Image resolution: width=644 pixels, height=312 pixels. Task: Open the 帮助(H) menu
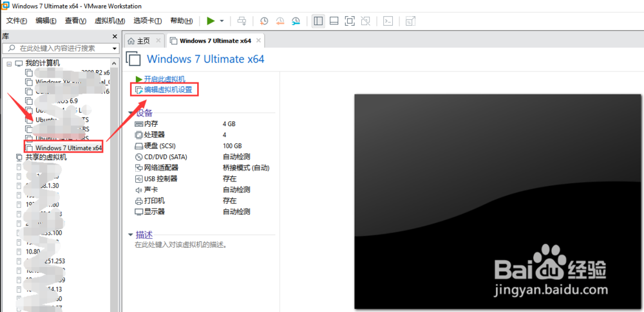181,21
